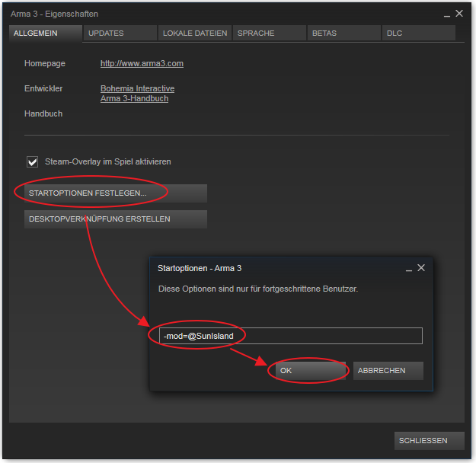This screenshot has height=463, width=476.
Task: Select the SPRACHE tab
Action: point(270,33)
